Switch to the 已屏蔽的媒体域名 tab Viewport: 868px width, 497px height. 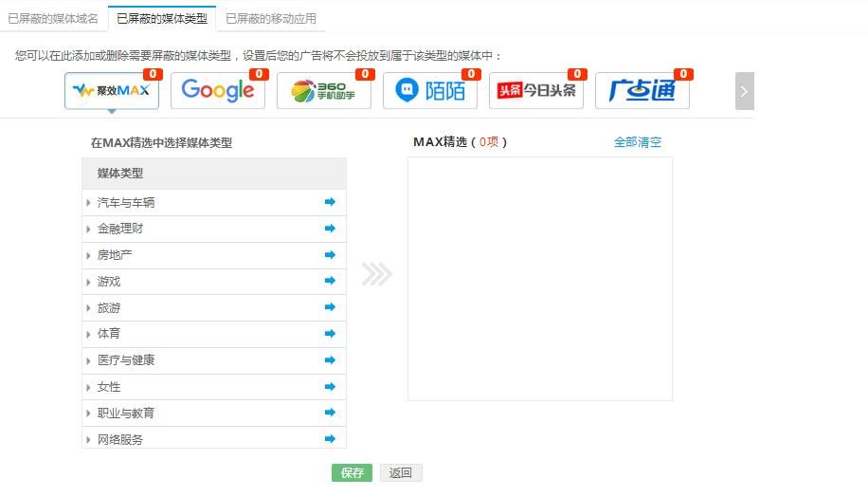click(53, 18)
